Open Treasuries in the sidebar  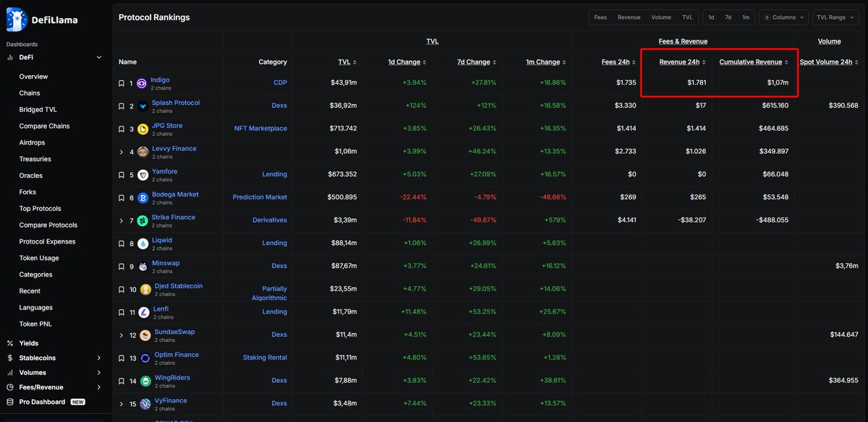35,159
